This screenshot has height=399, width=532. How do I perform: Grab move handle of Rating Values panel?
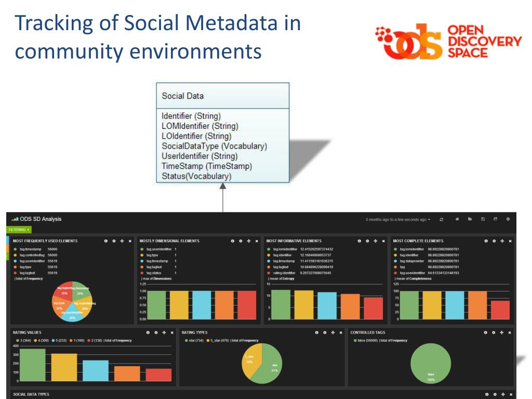tap(164, 332)
